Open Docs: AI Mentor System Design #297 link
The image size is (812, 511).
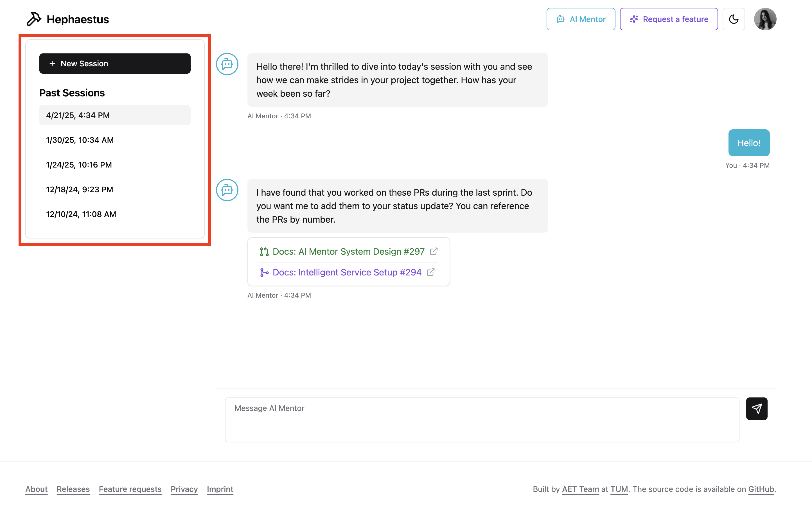tap(348, 252)
